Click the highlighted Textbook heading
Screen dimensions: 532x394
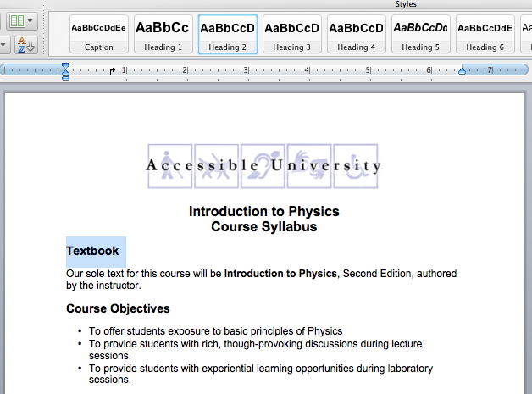(x=92, y=251)
